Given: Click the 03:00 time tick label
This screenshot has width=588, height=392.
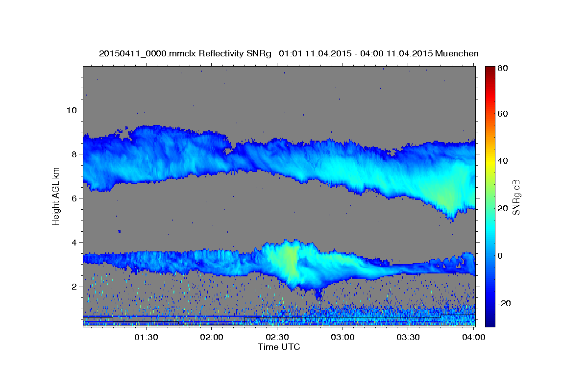Looking at the screenshot, I should pyautogui.click(x=343, y=337).
